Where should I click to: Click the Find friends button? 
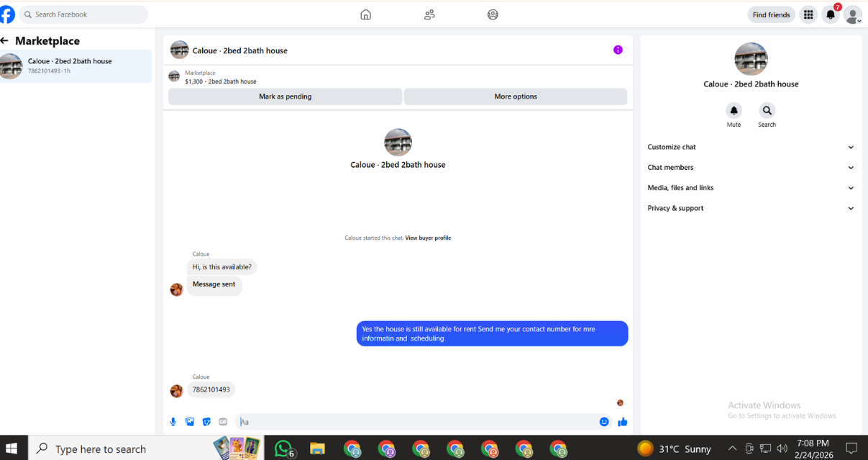771,14
